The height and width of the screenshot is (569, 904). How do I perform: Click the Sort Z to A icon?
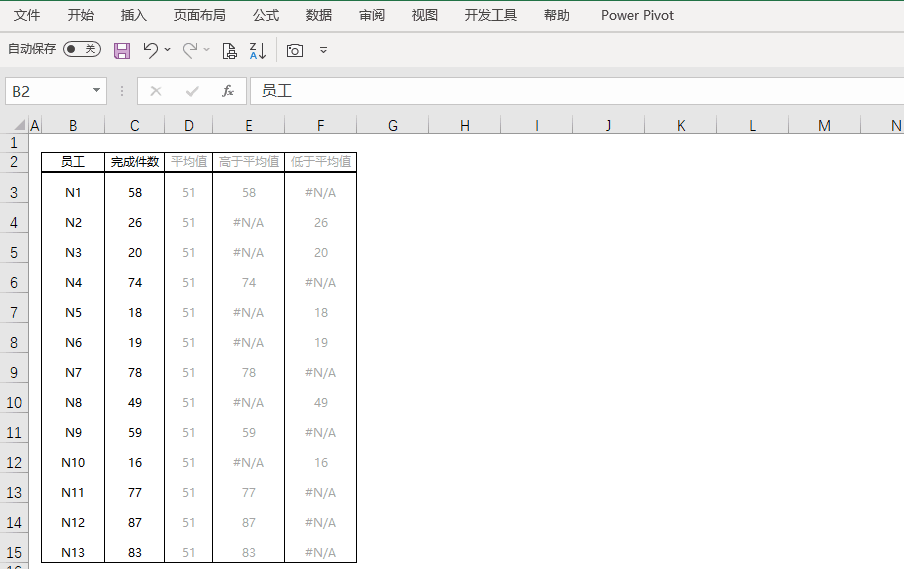tap(258, 51)
